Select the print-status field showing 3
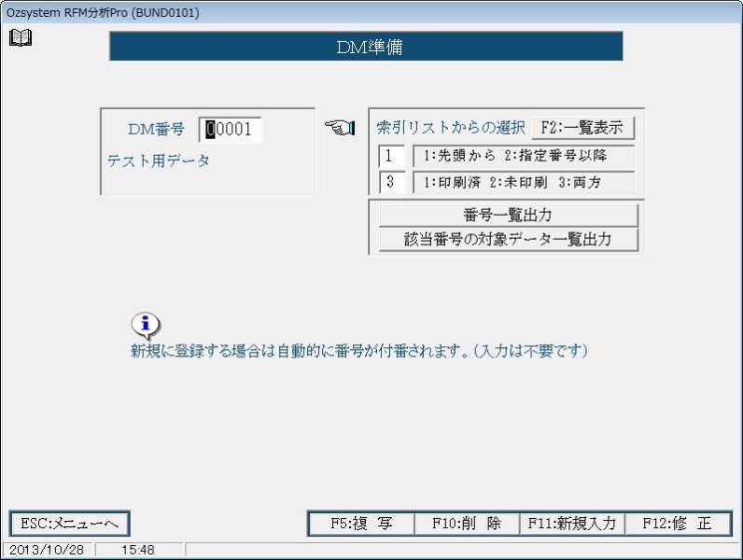The width and height of the screenshot is (743, 560). point(391,182)
